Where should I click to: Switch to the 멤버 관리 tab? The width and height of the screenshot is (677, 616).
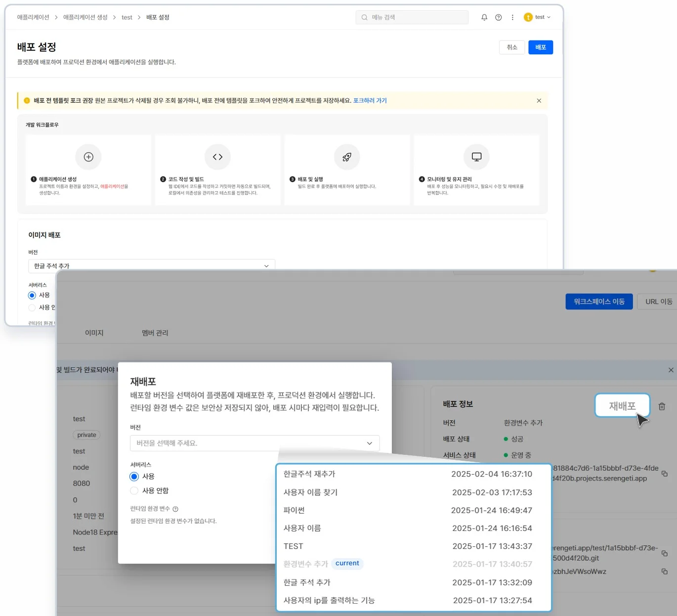155,333
